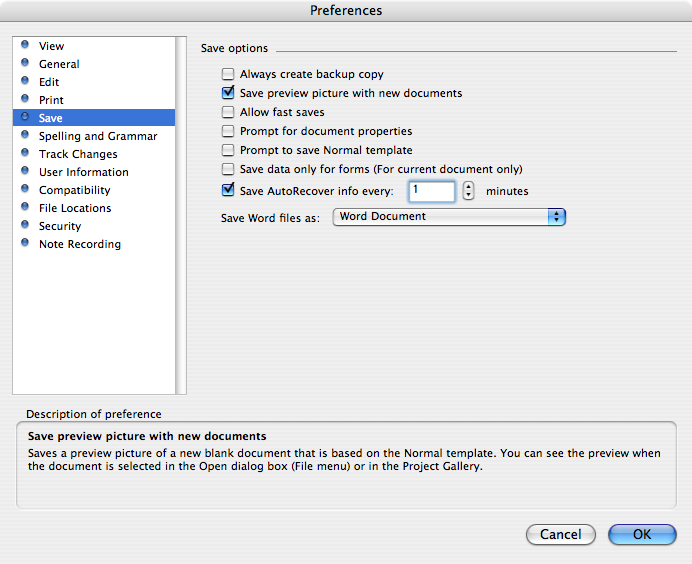Click the bullet icon next to General

click(x=25, y=62)
